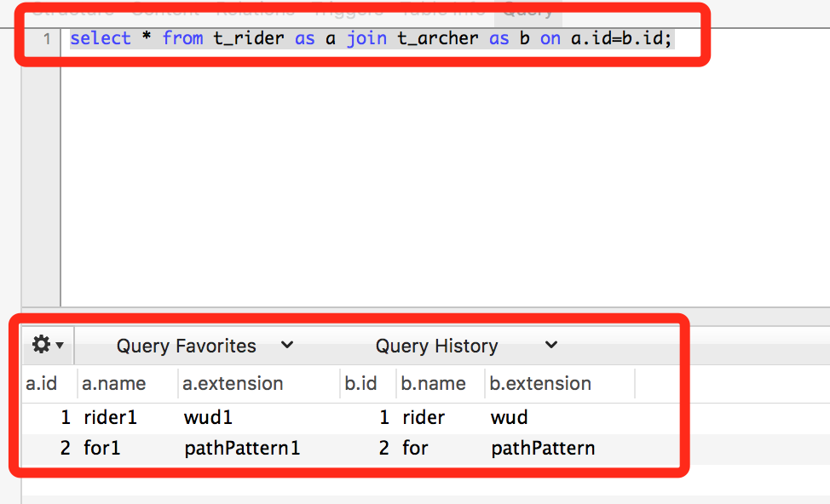The height and width of the screenshot is (504, 830).
Task: Click the "select" keyword in the query
Action: pyautogui.click(x=101, y=38)
